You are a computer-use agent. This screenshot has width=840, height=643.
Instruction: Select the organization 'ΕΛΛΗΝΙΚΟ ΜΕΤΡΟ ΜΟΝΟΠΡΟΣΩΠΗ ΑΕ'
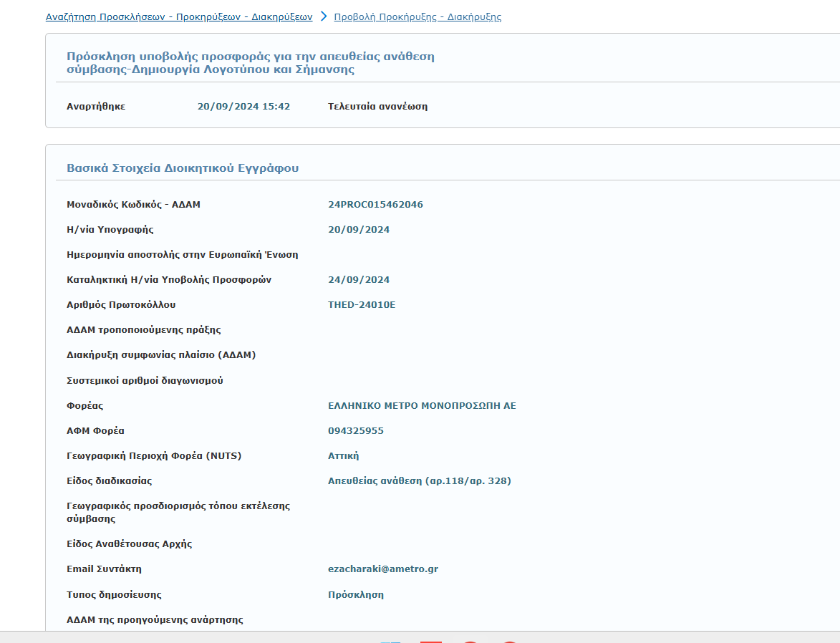coord(422,405)
